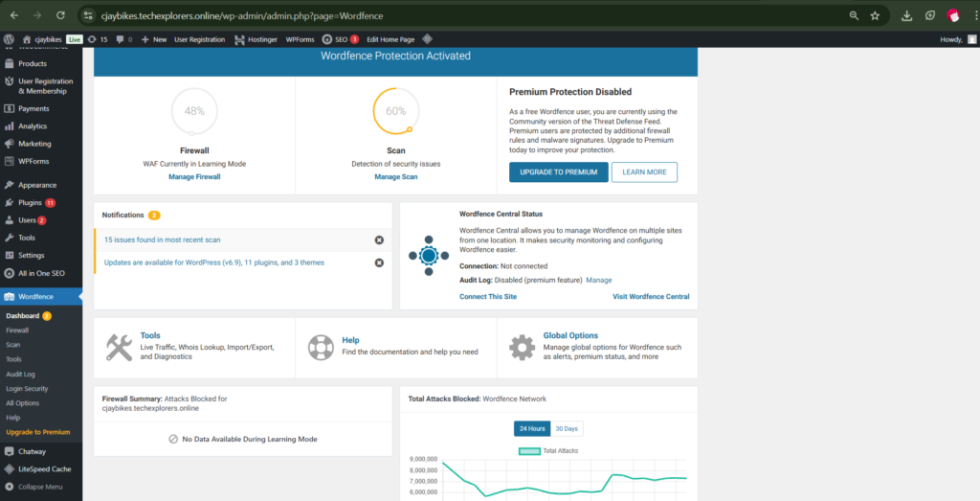
Task: Bookmark this page with the star icon
Action: click(x=875, y=15)
